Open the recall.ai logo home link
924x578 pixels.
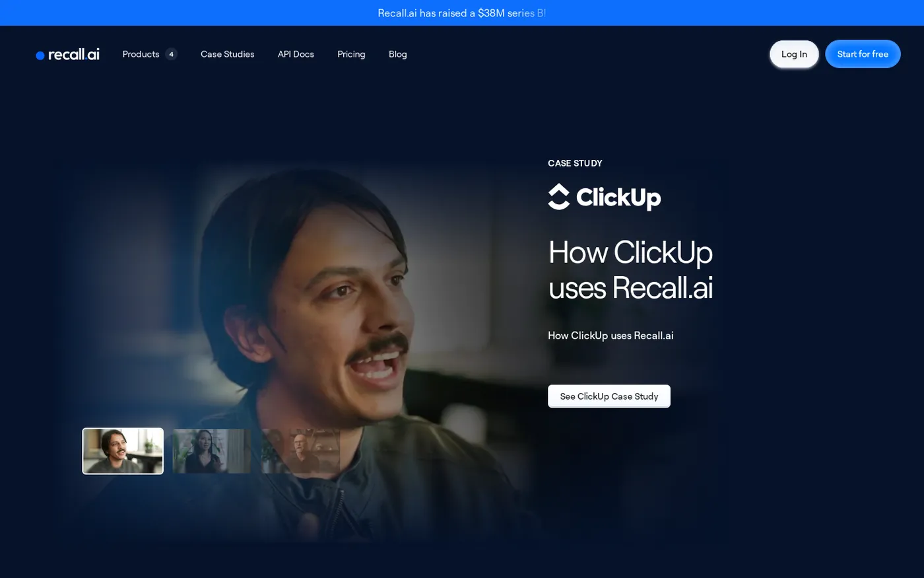pos(67,54)
